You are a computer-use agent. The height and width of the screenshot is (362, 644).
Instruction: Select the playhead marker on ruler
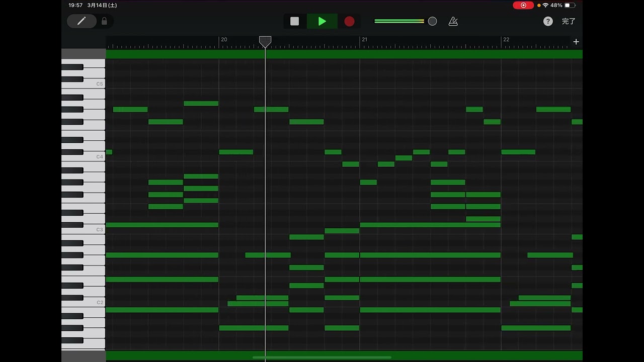(x=265, y=41)
